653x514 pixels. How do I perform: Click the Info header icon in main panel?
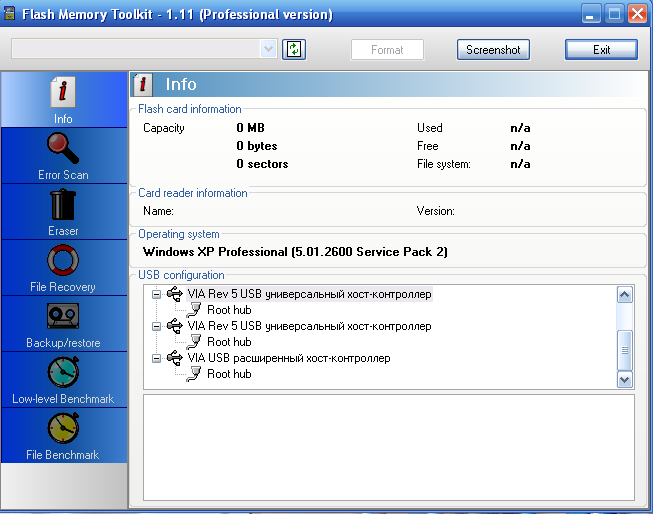click(x=142, y=84)
